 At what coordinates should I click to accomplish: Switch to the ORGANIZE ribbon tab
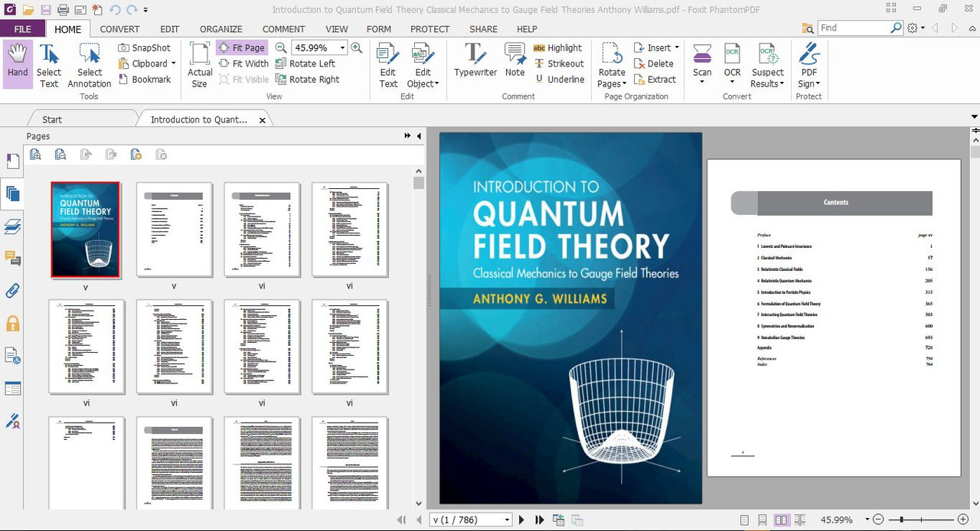click(221, 29)
